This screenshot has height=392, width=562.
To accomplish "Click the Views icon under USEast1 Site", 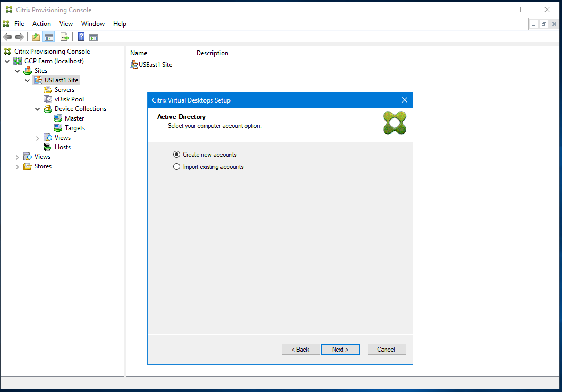I will [48, 138].
